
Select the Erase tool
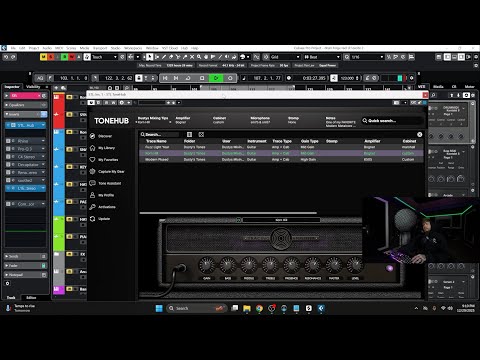171,57
